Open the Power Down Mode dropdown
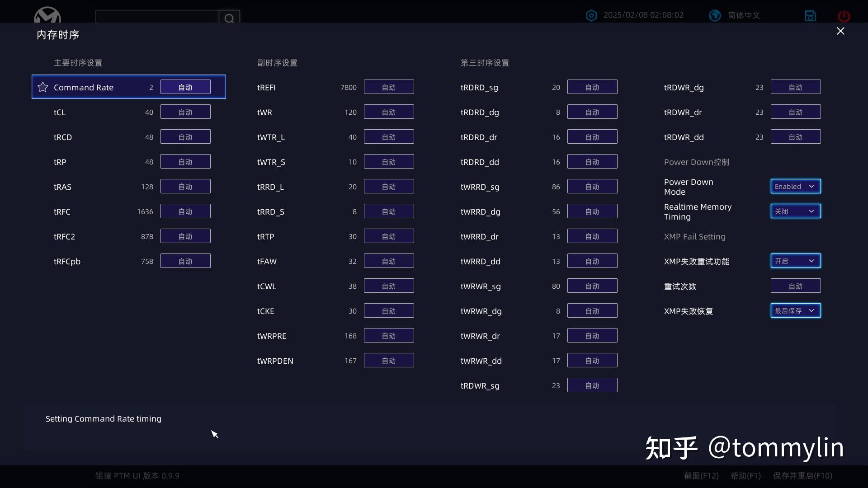The width and height of the screenshot is (868, 488). [795, 186]
